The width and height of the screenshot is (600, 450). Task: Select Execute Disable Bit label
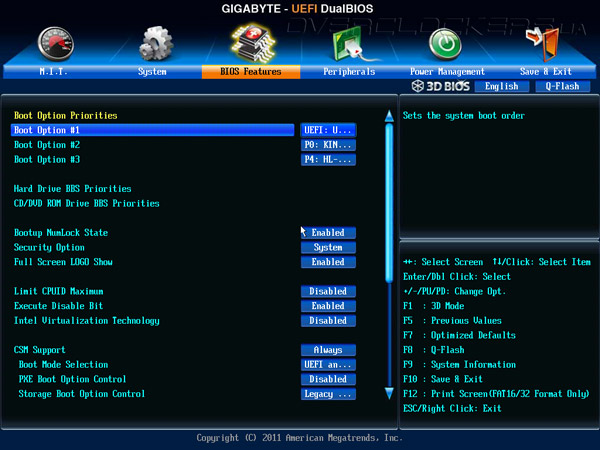click(x=59, y=306)
